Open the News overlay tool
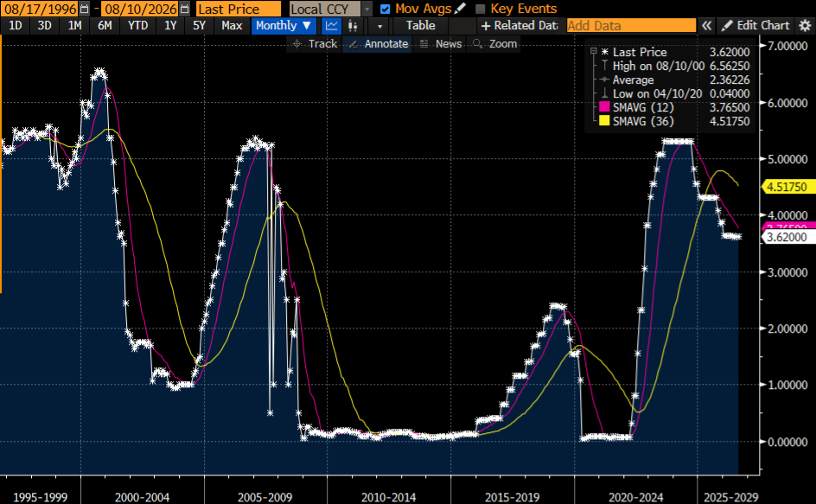The height and width of the screenshot is (504, 816). (x=441, y=44)
